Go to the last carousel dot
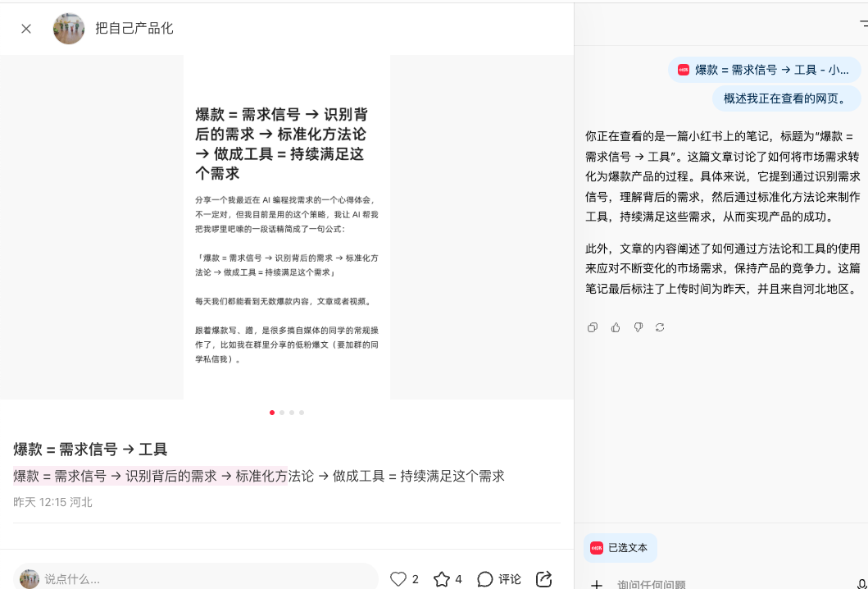Screen dimensions: 868x589 tap(302, 413)
